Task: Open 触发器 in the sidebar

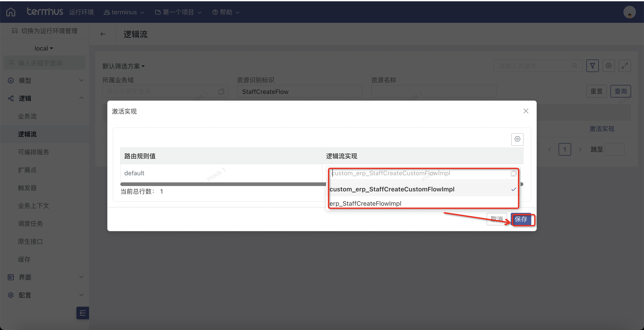Action: [27, 188]
